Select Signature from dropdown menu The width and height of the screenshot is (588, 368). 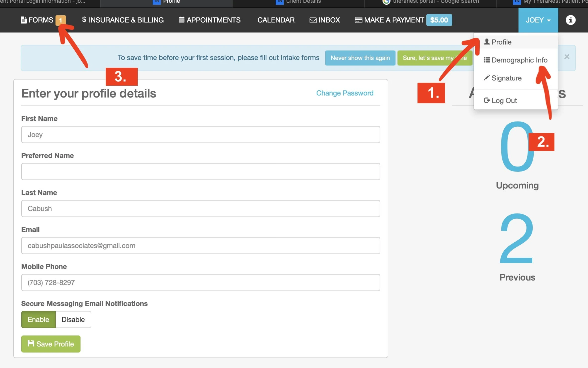click(x=506, y=78)
